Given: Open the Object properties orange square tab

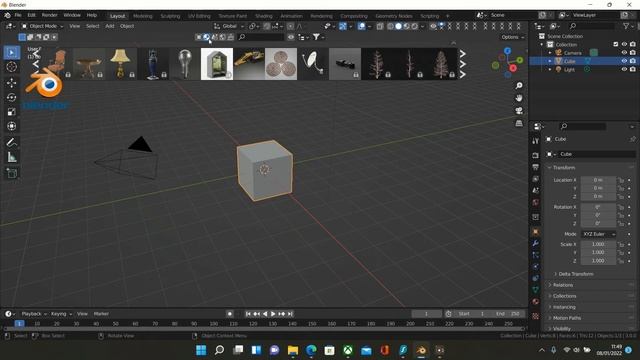Looking at the screenshot, I should [x=536, y=232].
